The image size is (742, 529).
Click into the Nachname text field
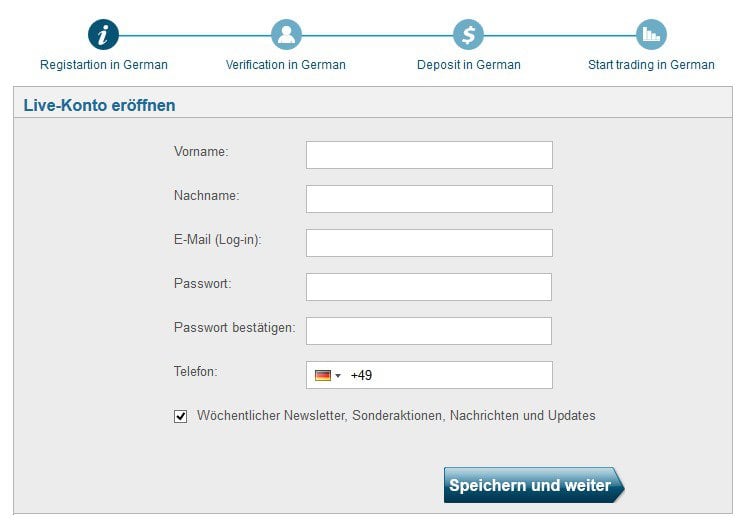429,199
